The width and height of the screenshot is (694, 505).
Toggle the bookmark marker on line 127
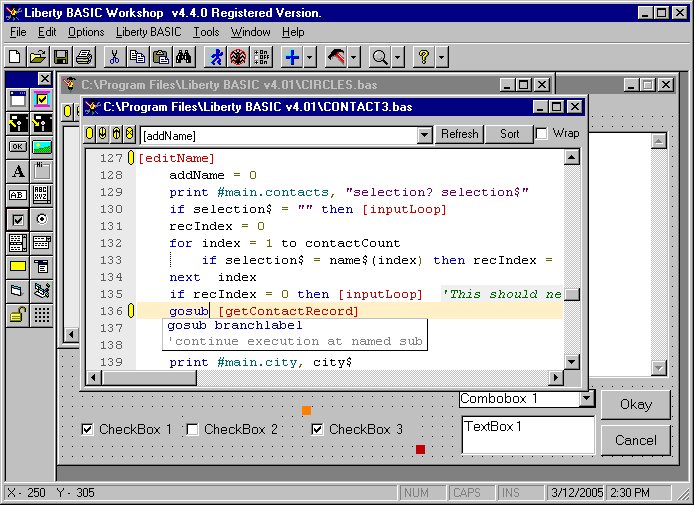[x=131, y=158]
